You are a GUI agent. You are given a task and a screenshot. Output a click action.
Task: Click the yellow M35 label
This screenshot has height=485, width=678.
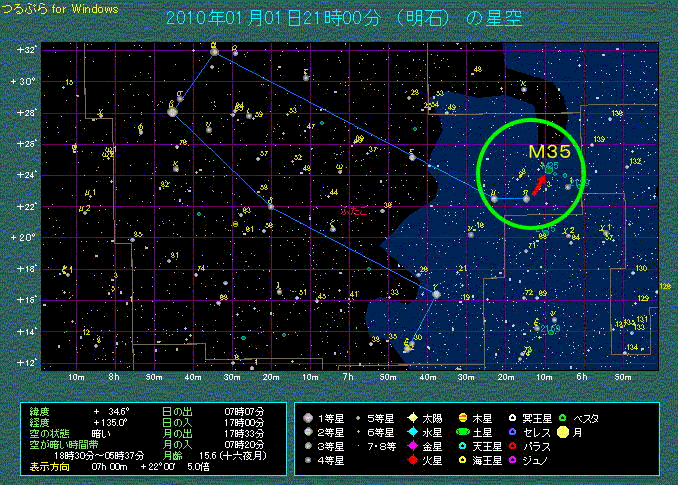point(550,151)
